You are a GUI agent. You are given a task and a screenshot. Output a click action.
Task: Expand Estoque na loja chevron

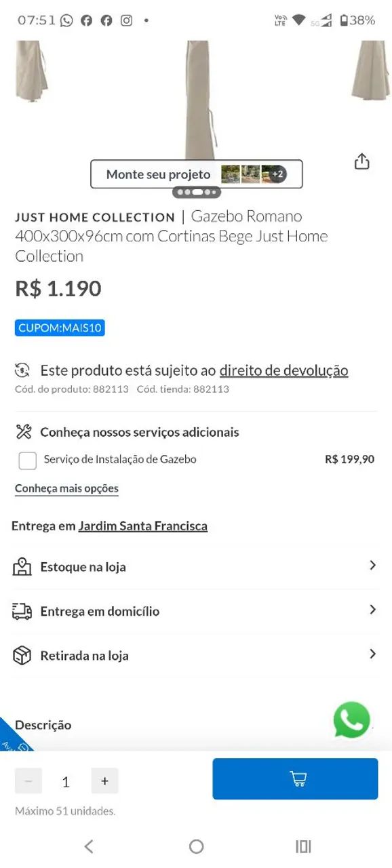372,565
